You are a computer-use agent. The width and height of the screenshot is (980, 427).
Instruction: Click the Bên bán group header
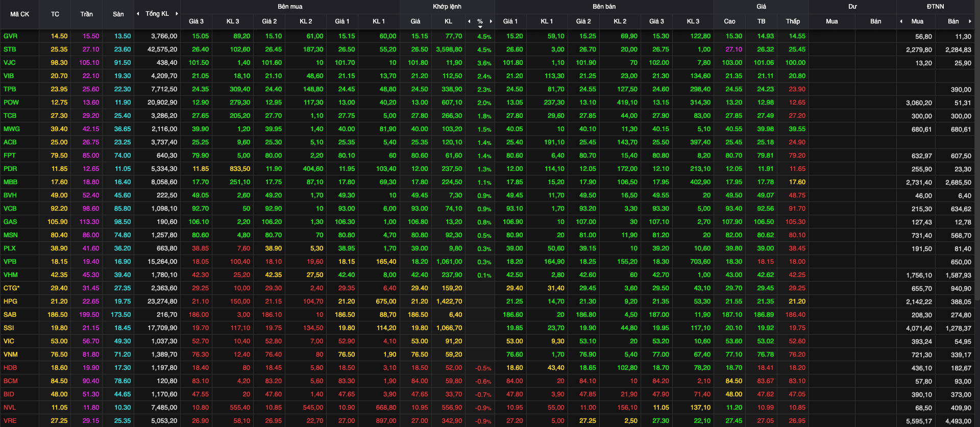pos(604,7)
